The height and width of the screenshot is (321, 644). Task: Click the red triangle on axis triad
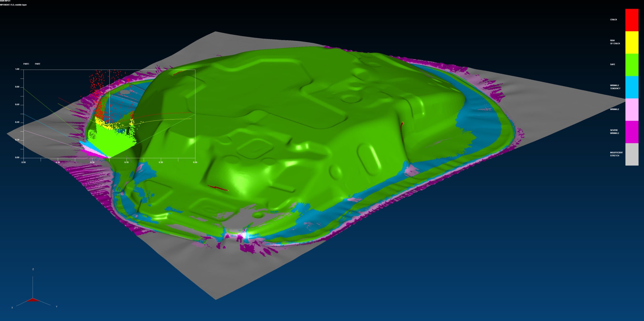click(x=33, y=300)
